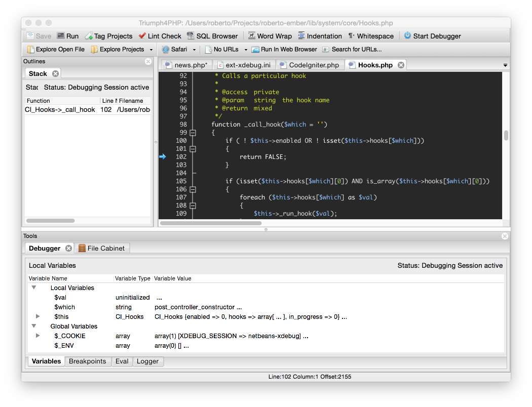
Task: Click the Stack panel horizontal scrollbar
Action: [51, 221]
